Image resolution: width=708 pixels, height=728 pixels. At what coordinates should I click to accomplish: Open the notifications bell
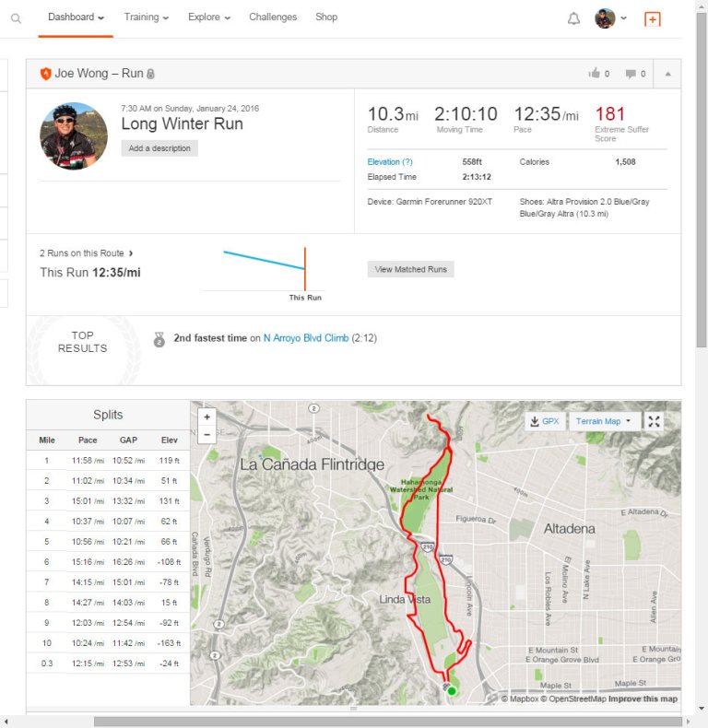[x=574, y=18]
